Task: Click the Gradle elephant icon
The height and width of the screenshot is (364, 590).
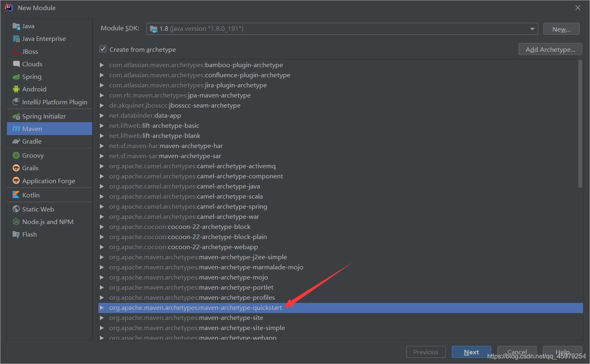Action: 16,142
